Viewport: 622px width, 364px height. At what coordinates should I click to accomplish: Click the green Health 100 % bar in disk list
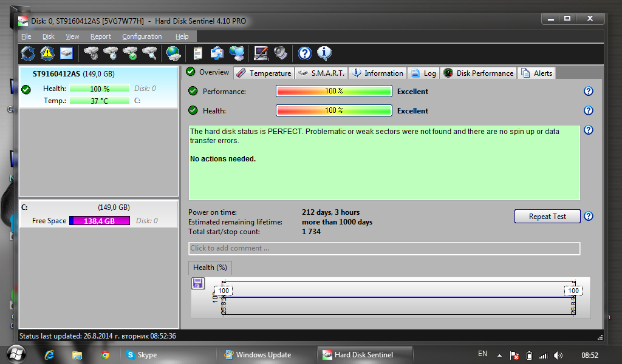pos(100,89)
